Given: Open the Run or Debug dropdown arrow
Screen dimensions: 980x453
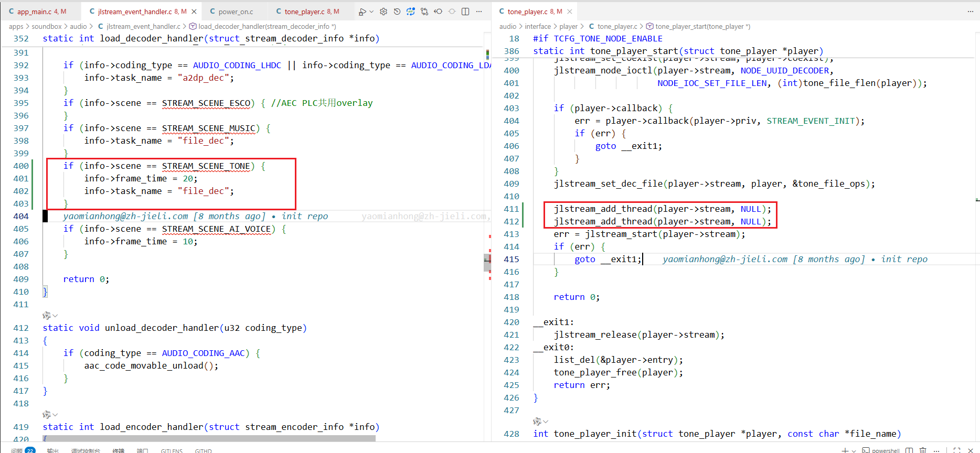Looking at the screenshot, I should [372, 12].
